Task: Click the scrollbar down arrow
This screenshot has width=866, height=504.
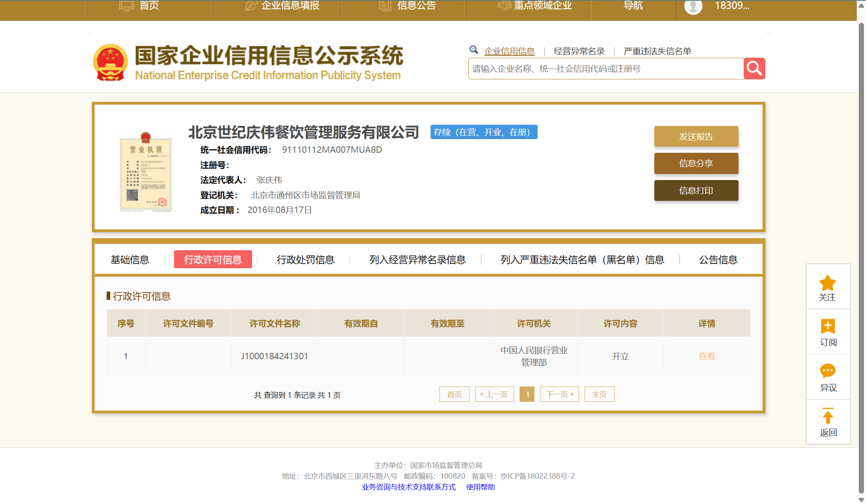Action: click(861, 500)
